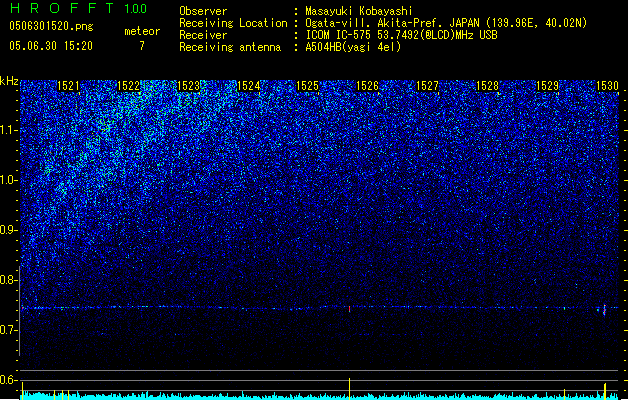Click the 0.8 kHz frequency tick label
This screenshot has width=629, height=400.
click(x=8, y=280)
